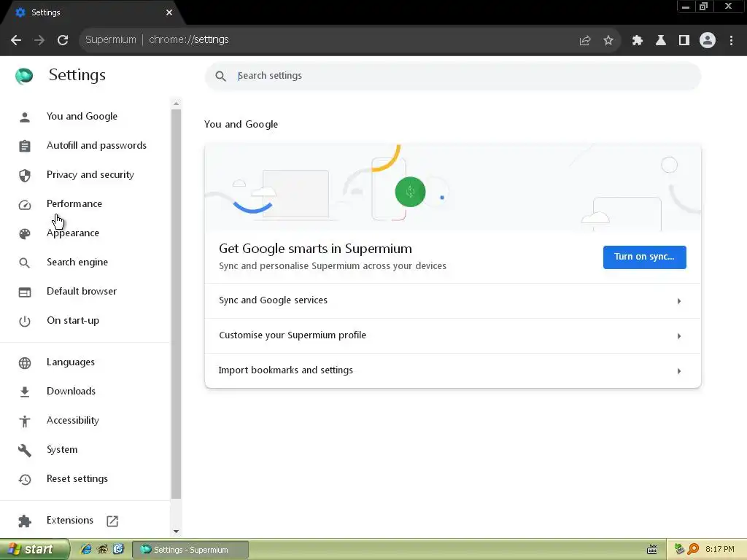
Task: Click the Default browser label
Action: (82, 292)
